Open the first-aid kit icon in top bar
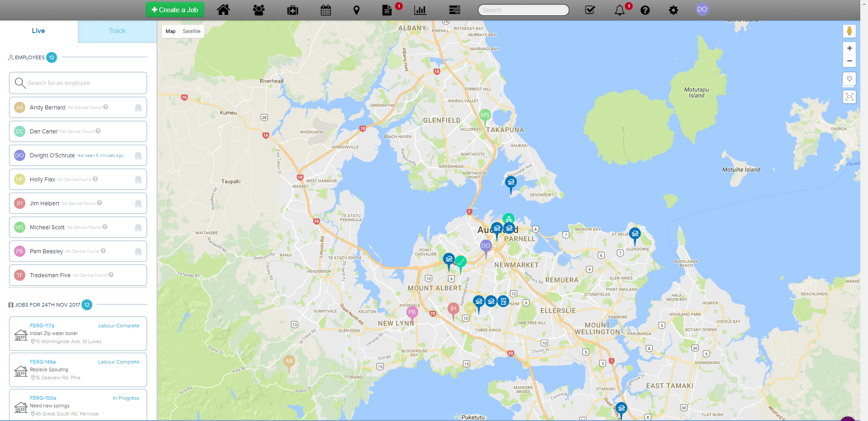The width and height of the screenshot is (868, 421). [293, 10]
